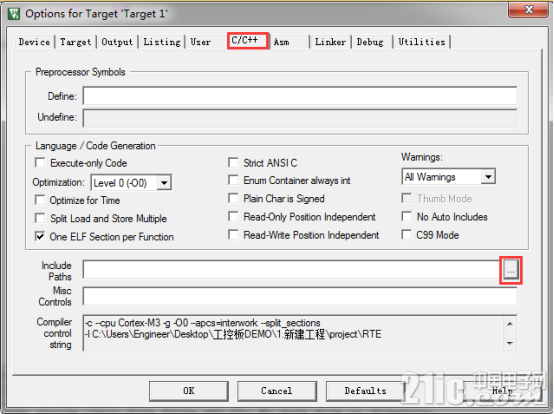Open Include Paths browse ellipsis button
The image size is (554, 414).
pos(511,271)
